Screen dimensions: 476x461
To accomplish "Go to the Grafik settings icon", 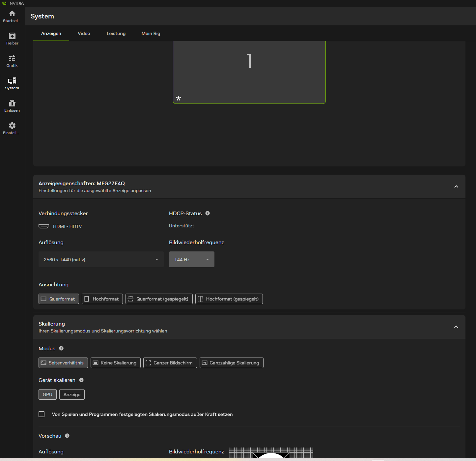I will click(12, 61).
